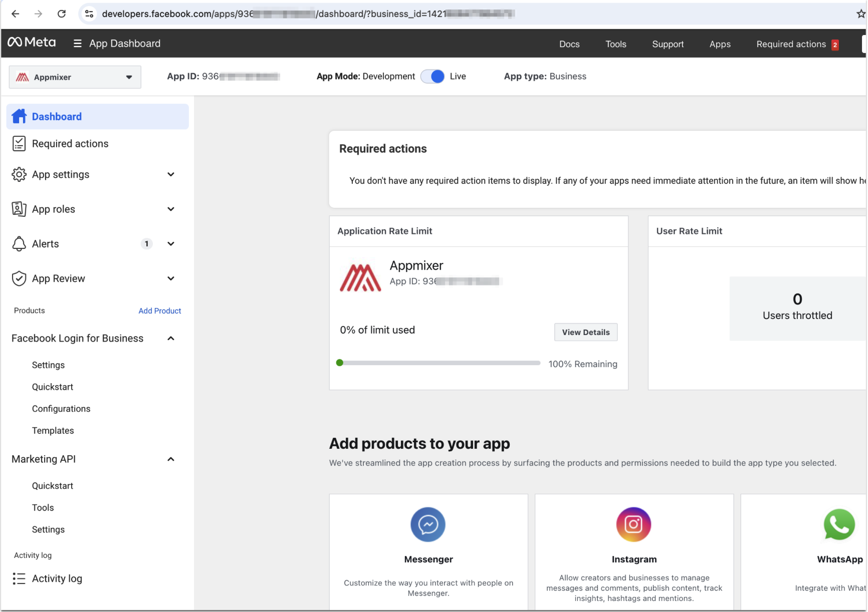Open the Appmixer app selector dropdown

(x=75, y=77)
